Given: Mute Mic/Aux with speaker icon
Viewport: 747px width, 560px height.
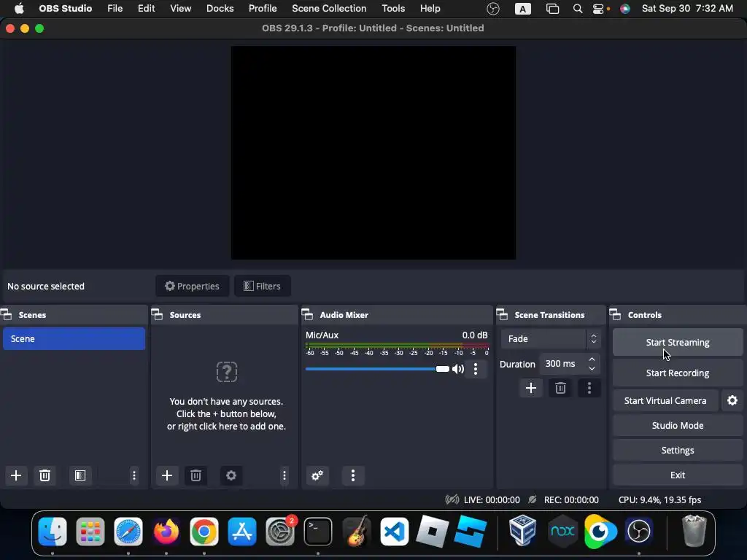Looking at the screenshot, I should [458, 369].
